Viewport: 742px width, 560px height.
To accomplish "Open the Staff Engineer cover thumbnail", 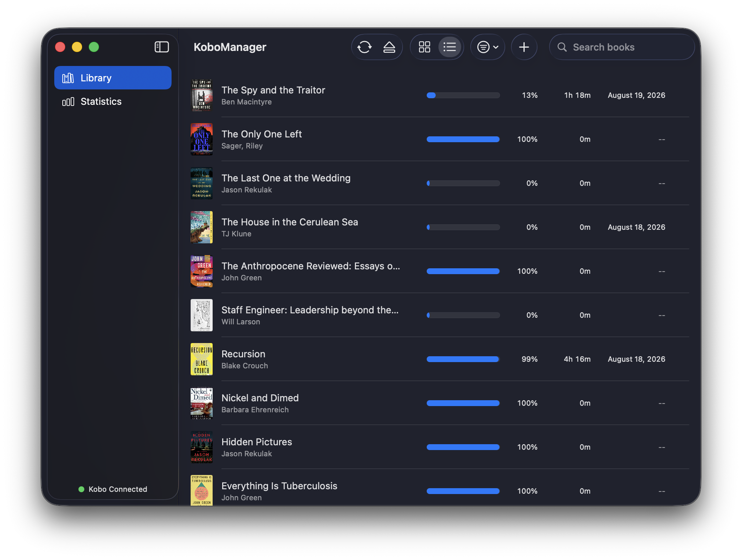I will click(x=202, y=315).
